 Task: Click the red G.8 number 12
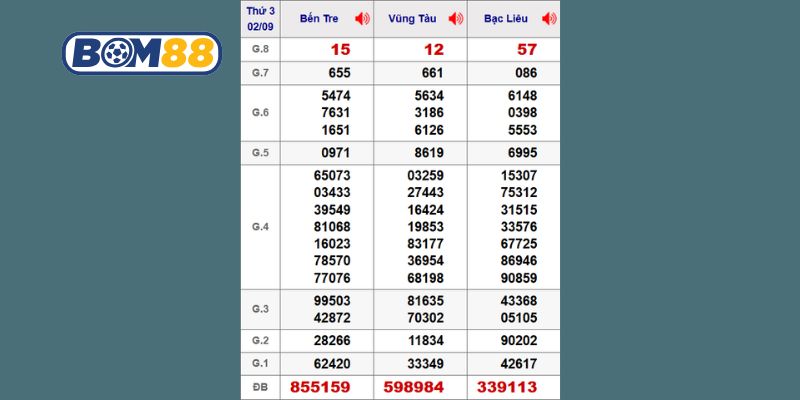point(434,49)
